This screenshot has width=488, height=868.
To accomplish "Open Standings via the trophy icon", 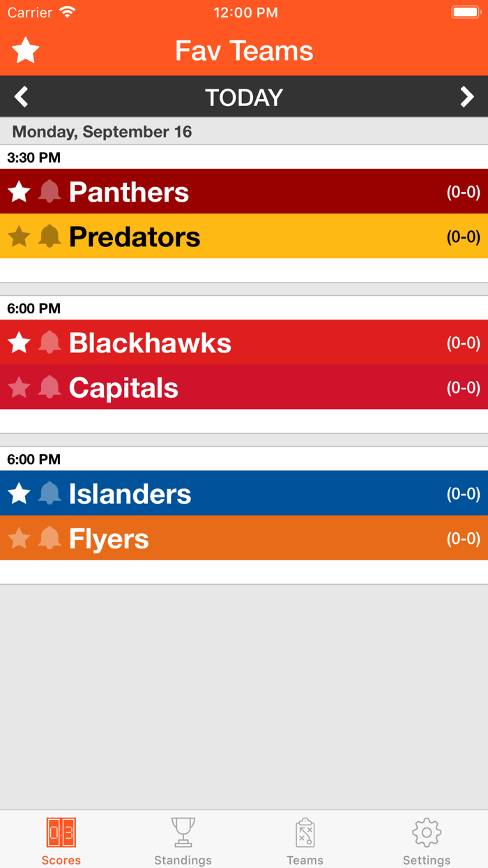I will pos(183,832).
